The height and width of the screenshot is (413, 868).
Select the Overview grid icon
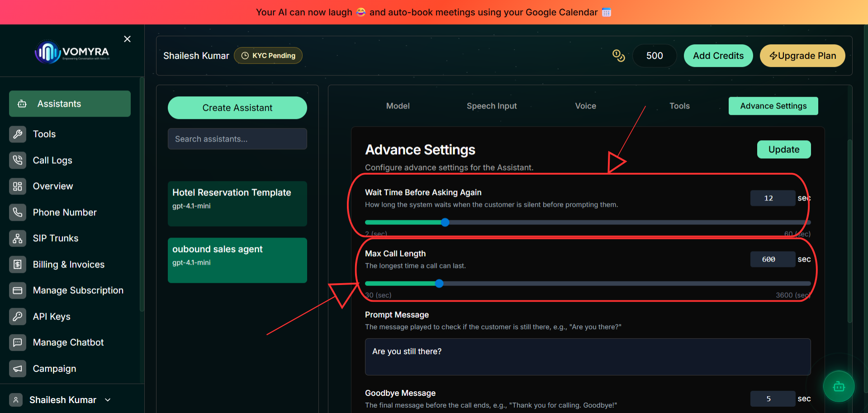(x=18, y=186)
